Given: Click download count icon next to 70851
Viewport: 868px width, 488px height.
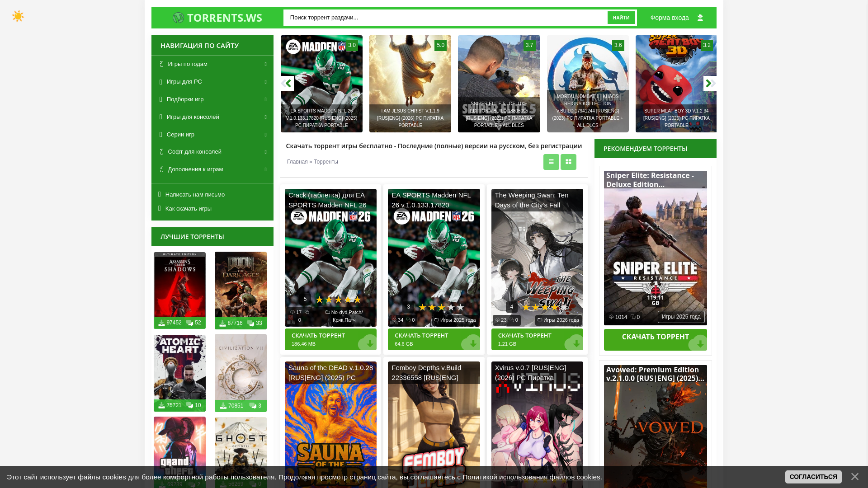Looking at the screenshot, I should click(223, 406).
